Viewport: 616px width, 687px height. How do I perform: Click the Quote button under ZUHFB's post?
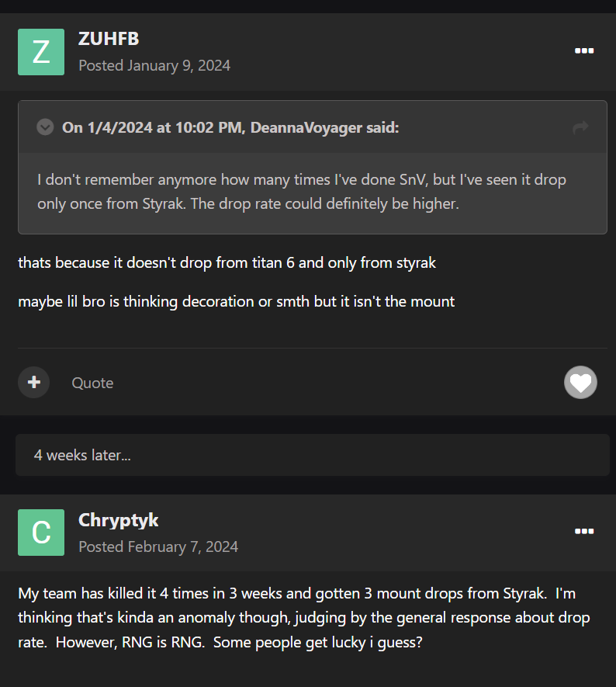pos(92,383)
